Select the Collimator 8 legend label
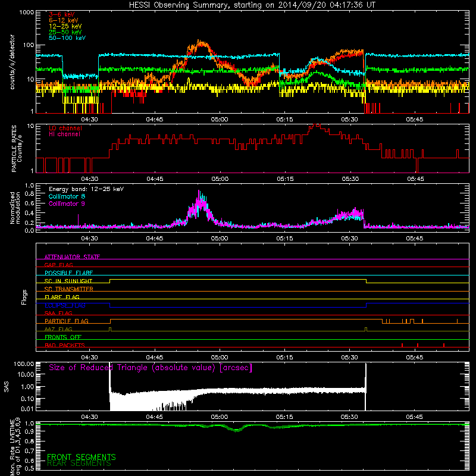 click(67, 196)
